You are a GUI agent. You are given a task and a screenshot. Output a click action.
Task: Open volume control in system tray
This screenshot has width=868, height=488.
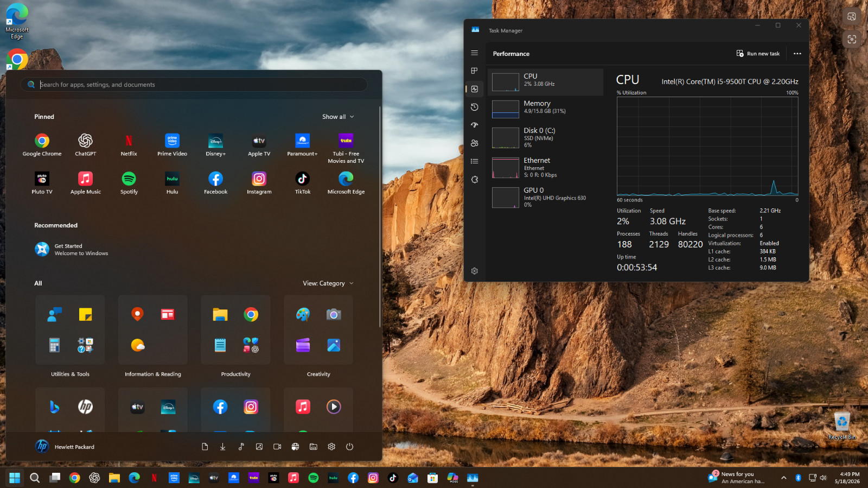click(823, 478)
